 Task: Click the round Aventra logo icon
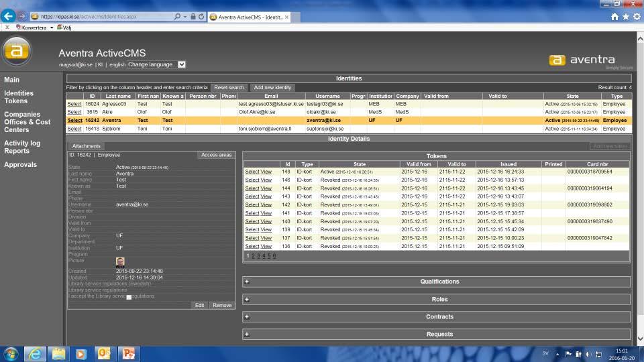point(16,51)
